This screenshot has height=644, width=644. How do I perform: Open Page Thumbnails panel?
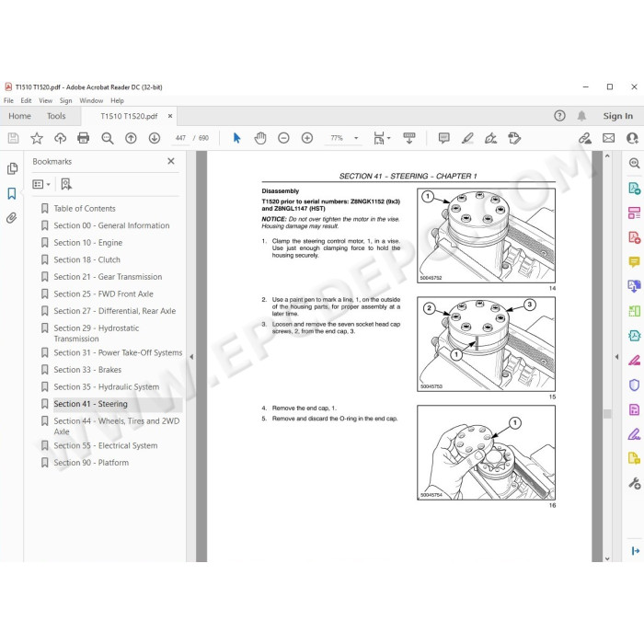pyautogui.click(x=12, y=168)
